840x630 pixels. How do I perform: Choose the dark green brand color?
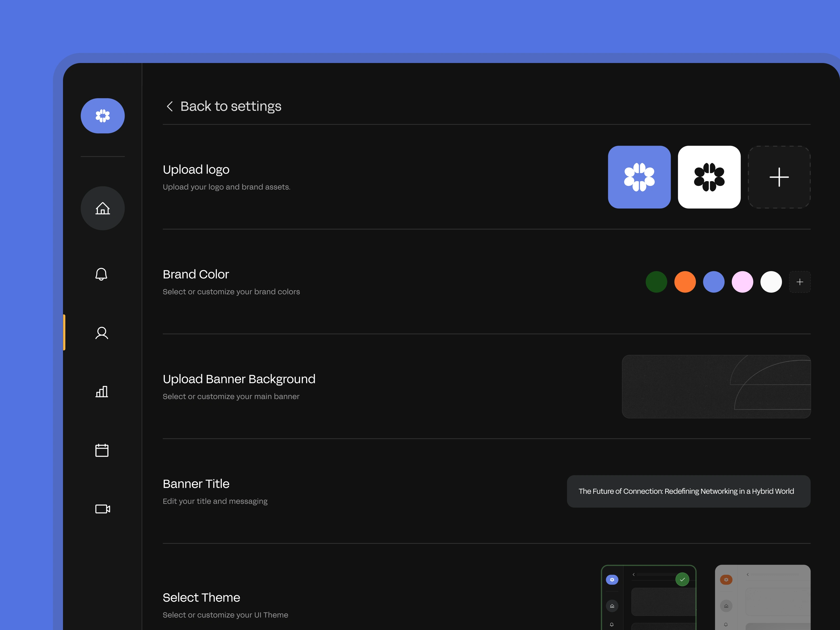[656, 282]
